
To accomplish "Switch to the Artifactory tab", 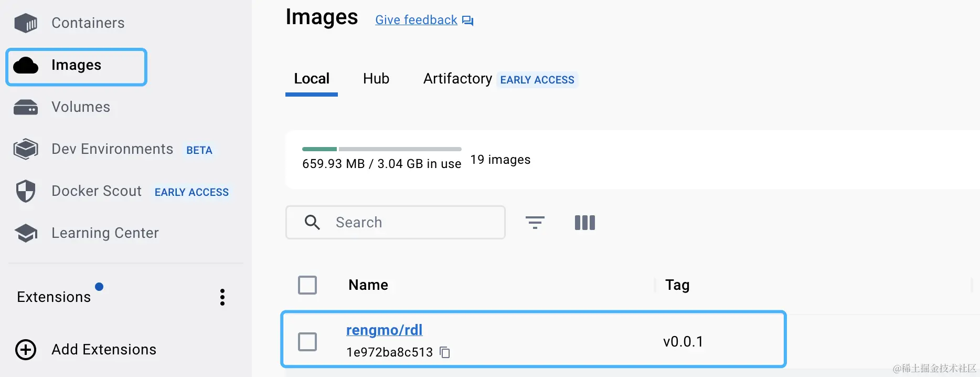I will point(457,79).
